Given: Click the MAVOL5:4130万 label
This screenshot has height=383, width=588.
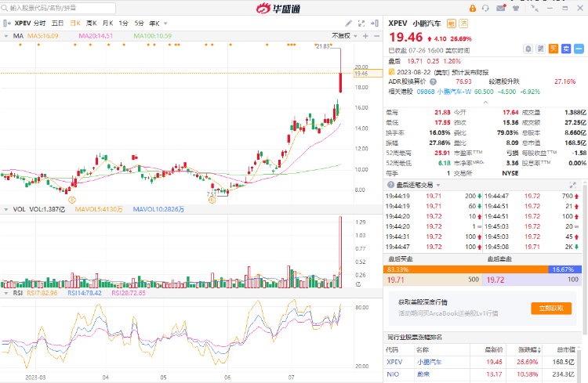Looking at the screenshot, I should [99, 209].
